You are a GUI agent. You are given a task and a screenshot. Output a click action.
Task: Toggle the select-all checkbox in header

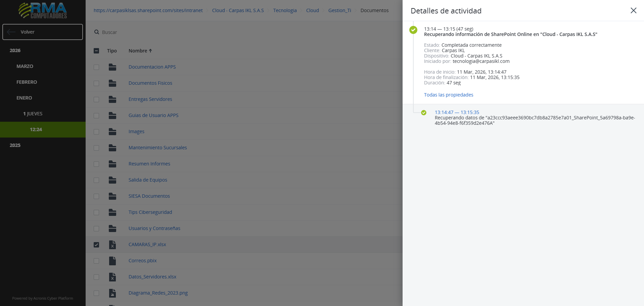tap(96, 51)
